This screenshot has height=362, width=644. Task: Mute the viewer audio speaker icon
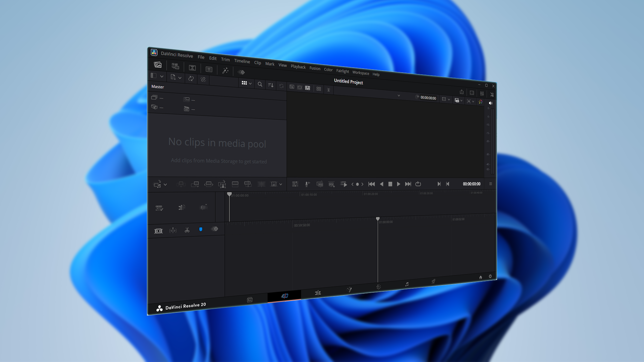[x=490, y=103]
